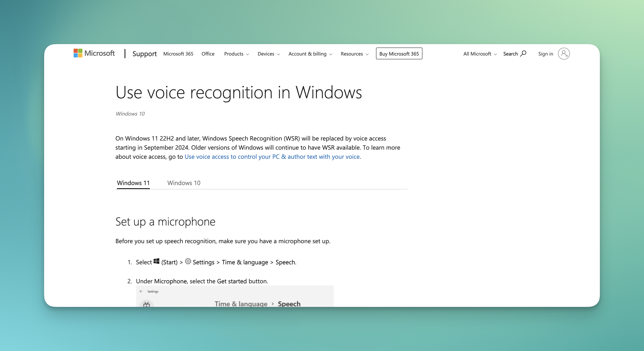Expand the Products dropdown menu
The width and height of the screenshot is (644, 351).
236,54
